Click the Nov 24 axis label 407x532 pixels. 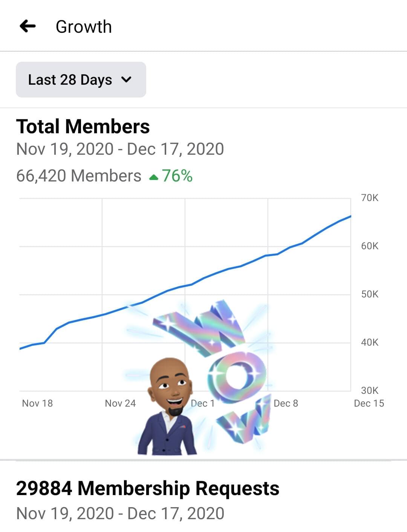pos(120,403)
